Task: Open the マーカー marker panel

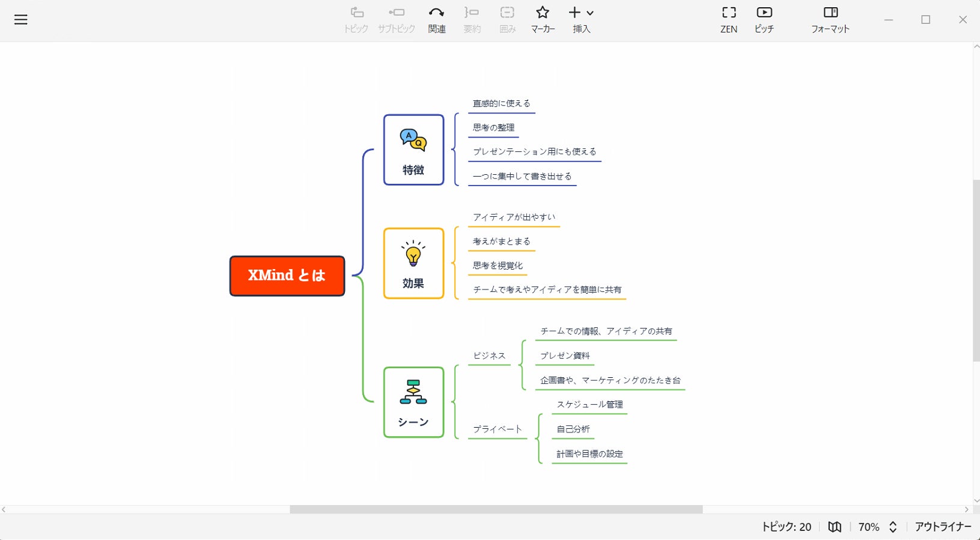Action: pos(543,20)
